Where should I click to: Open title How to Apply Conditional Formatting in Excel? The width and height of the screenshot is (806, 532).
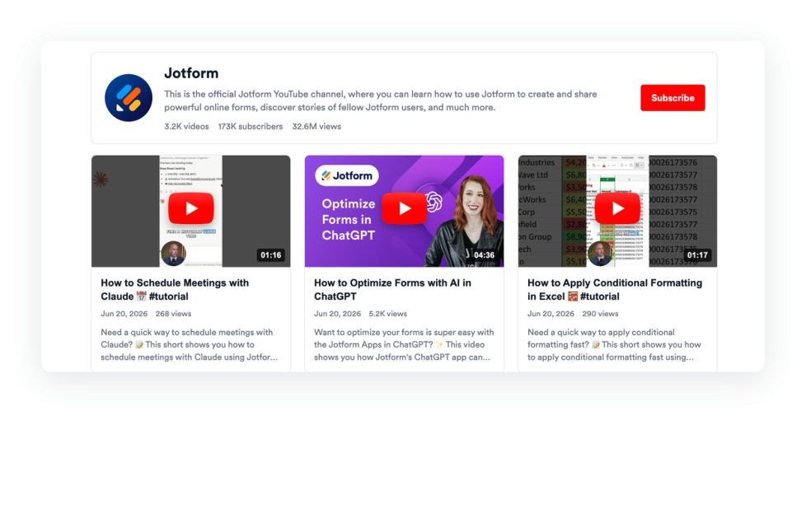tap(615, 290)
